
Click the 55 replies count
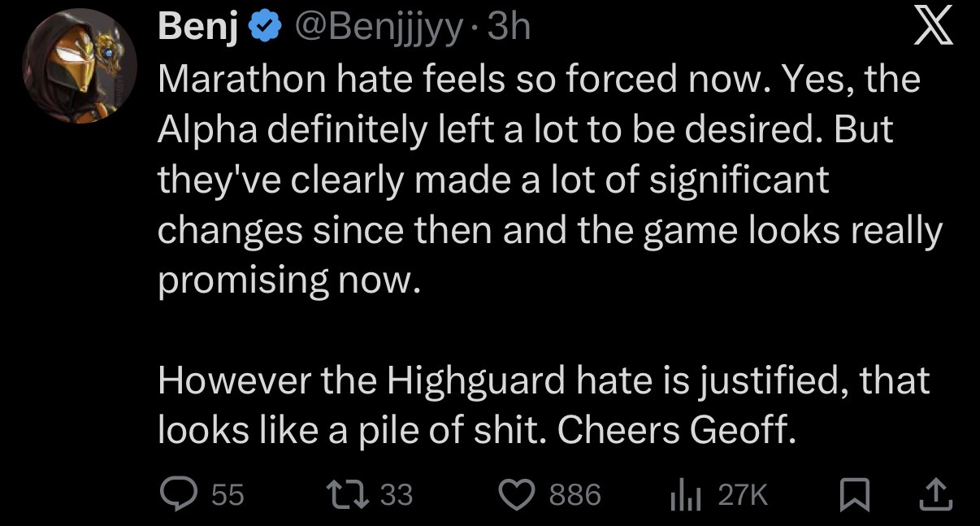(x=228, y=494)
